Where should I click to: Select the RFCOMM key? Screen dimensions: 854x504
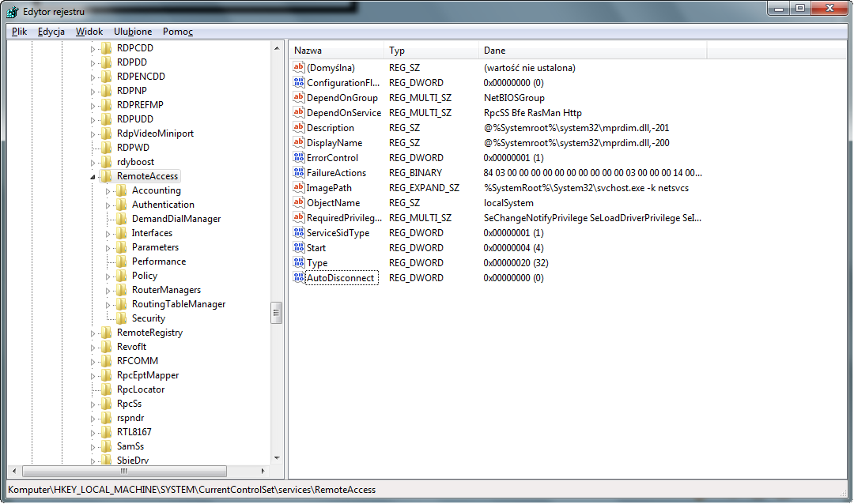click(138, 361)
